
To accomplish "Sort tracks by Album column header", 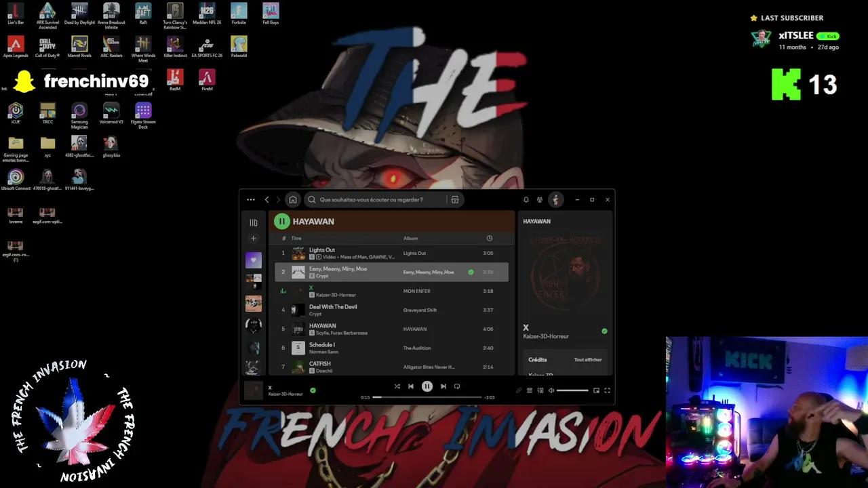I will pyautogui.click(x=410, y=239).
